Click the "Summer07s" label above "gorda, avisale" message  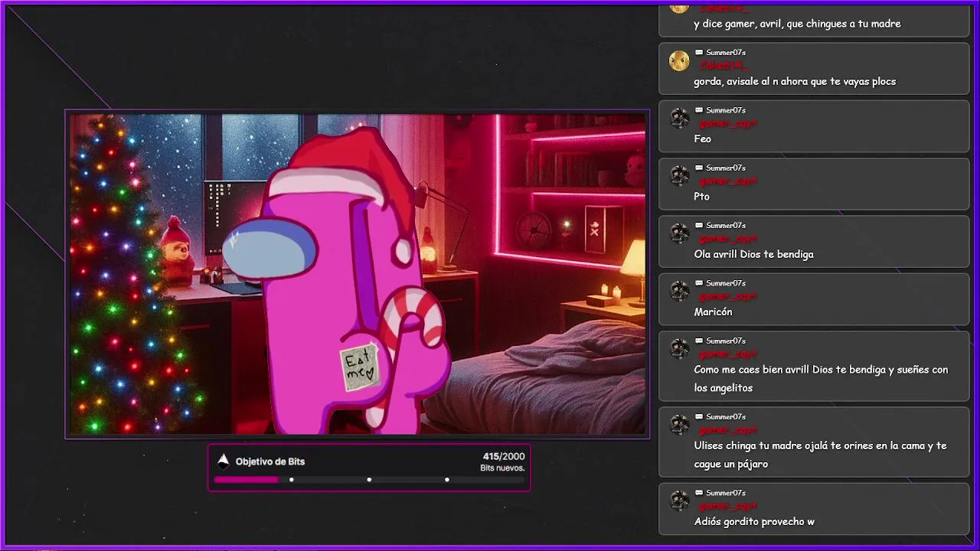(726, 53)
